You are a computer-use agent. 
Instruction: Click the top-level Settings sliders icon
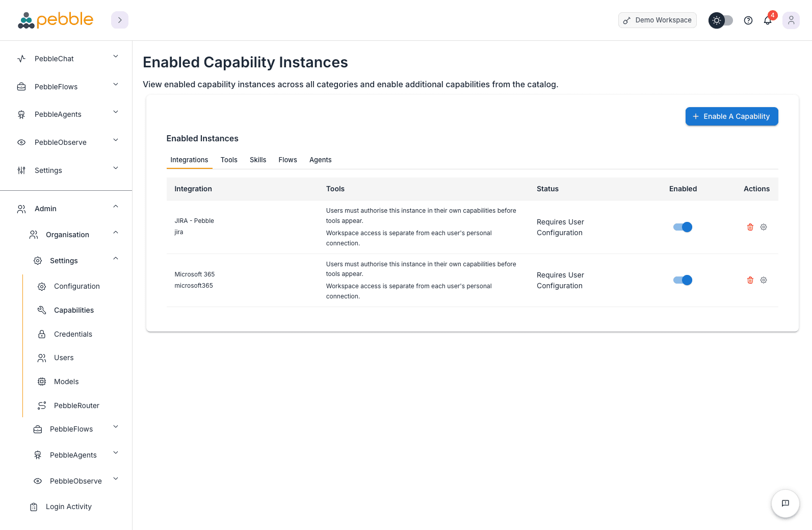pos(21,170)
